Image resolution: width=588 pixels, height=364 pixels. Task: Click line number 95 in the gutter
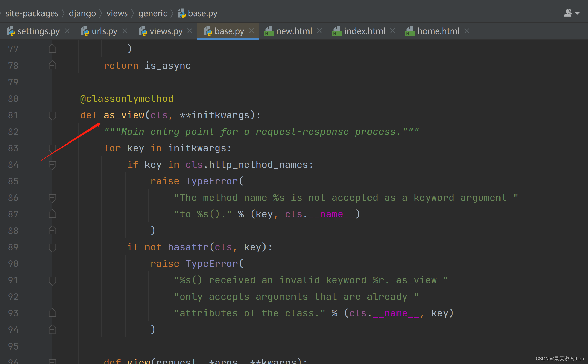point(13,346)
